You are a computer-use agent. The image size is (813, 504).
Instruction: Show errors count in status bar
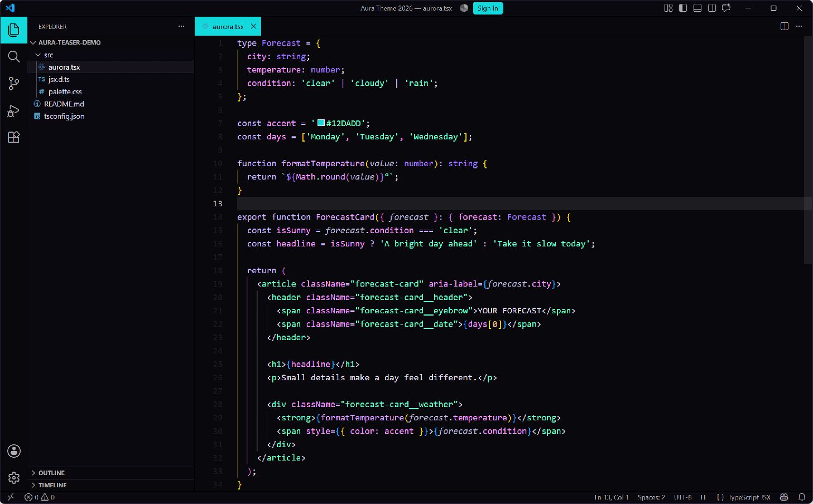(x=31, y=497)
